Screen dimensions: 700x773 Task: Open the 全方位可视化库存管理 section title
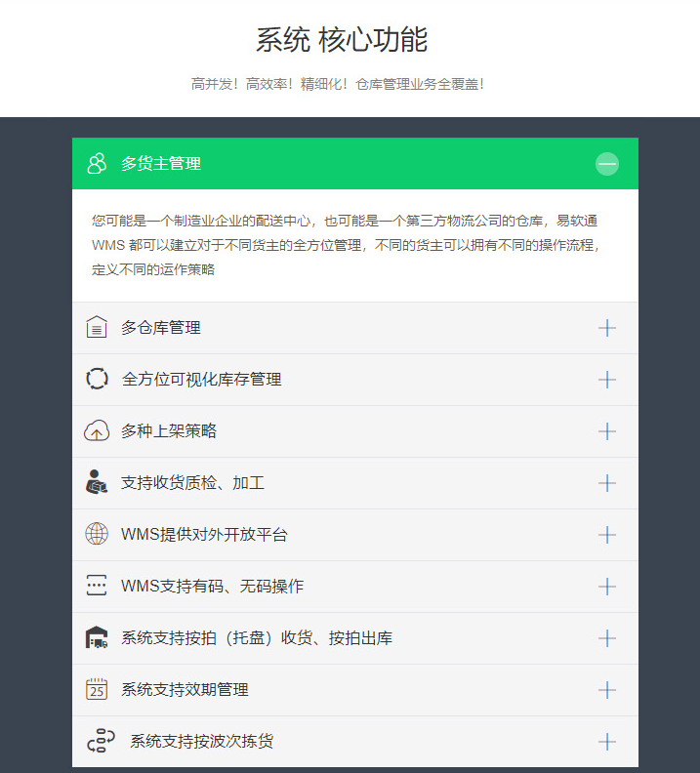(x=202, y=379)
